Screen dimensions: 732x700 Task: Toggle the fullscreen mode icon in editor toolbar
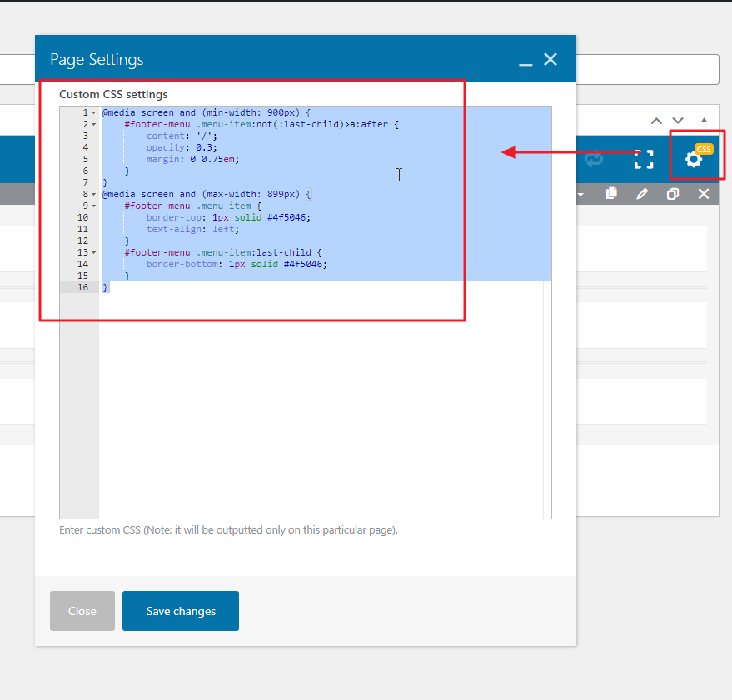(644, 159)
